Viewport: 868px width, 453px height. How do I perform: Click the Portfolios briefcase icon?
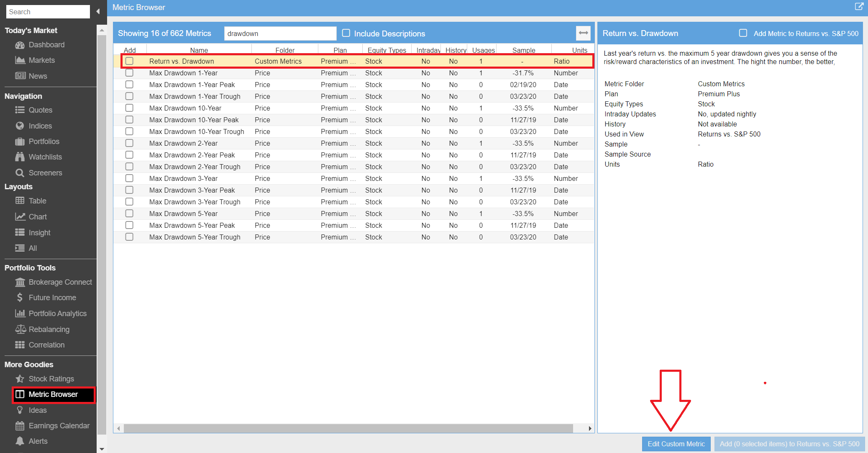coord(20,142)
